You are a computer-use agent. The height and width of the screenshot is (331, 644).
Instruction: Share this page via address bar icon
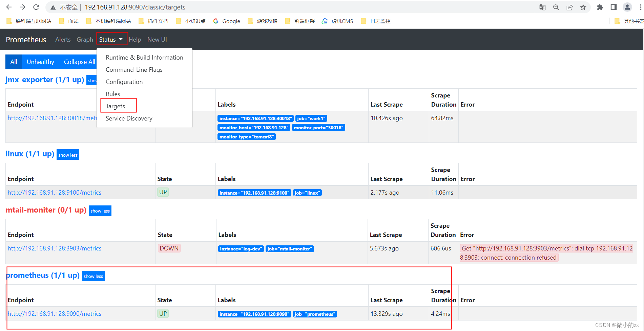tap(569, 7)
